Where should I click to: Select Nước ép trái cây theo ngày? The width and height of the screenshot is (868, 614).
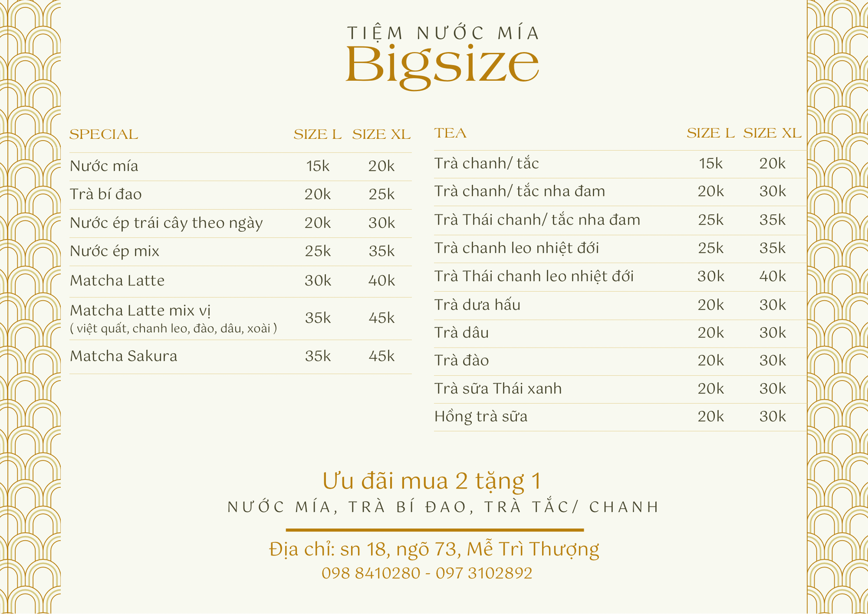166,223
